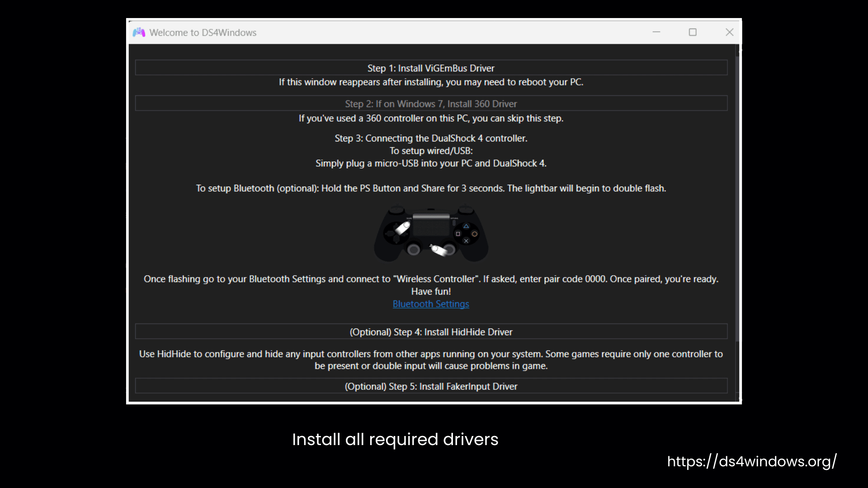Click the 'Welcome to DS4Windows' title text
Image resolution: width=868 pixels, height=488 pixels.
(203, 33)
